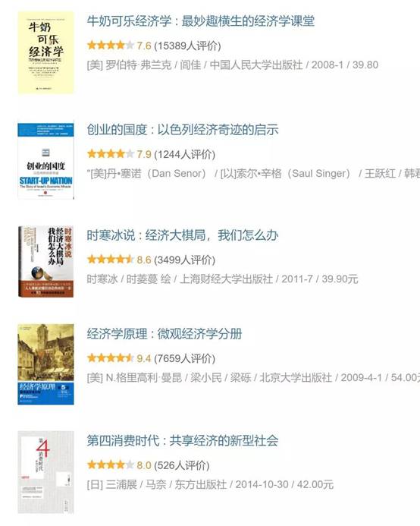Image resolution: width=420 pixels, height=526 pixels.
Task: Click star rating for 经济学原理
Action: (x=110, y=358)
